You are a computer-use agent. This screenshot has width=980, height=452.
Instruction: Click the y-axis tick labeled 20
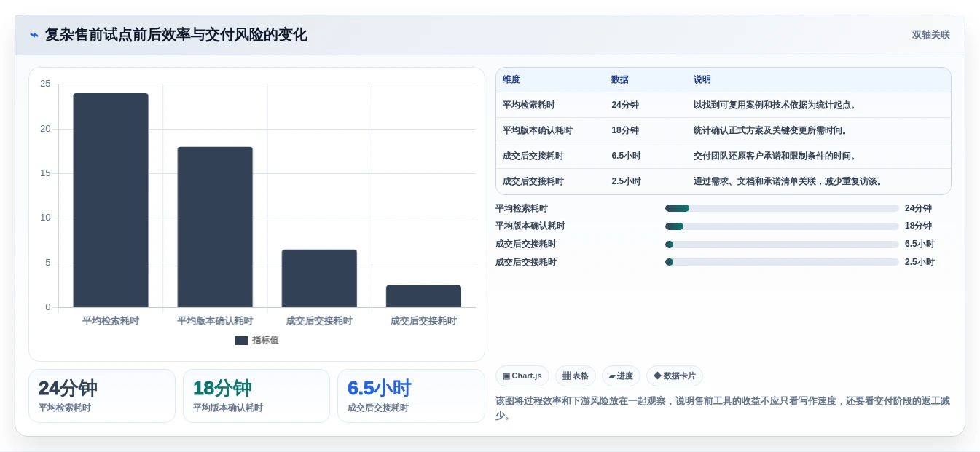click(45, 129)
